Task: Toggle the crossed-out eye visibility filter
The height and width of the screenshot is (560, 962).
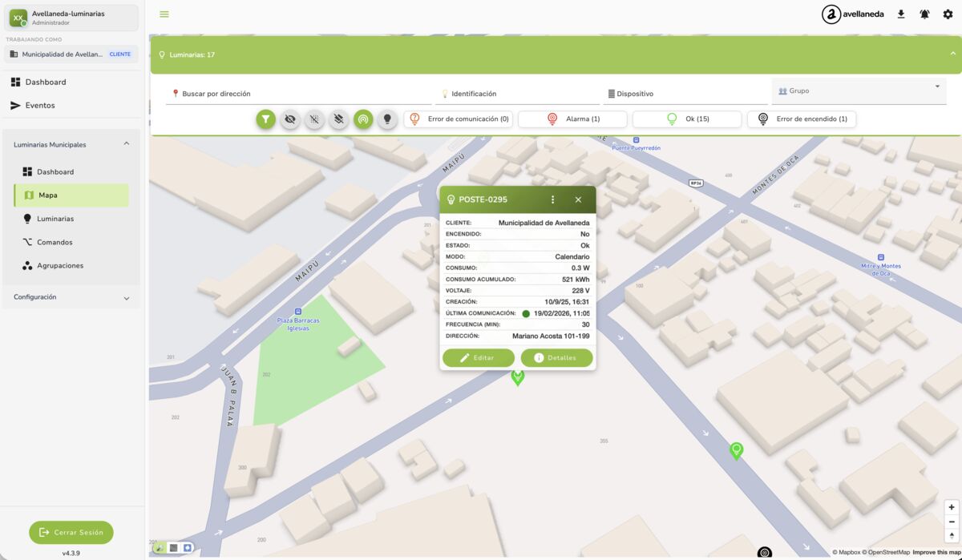Action: [290, 119]
